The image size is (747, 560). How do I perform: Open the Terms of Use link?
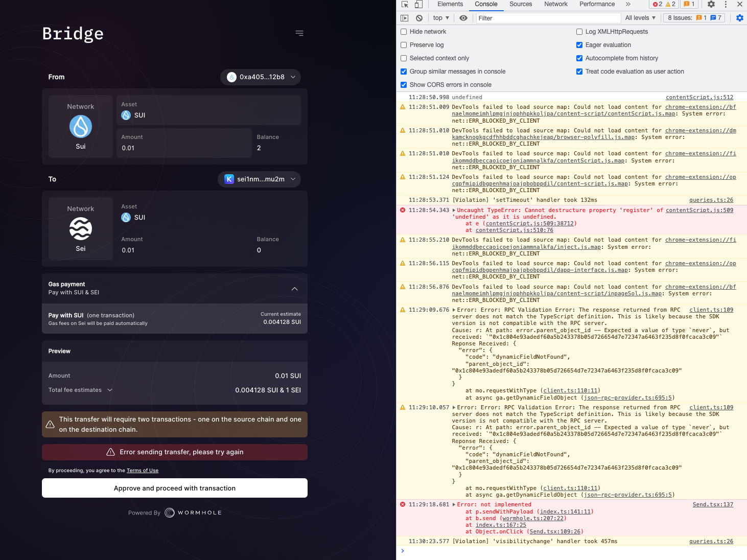coord(142,470)
